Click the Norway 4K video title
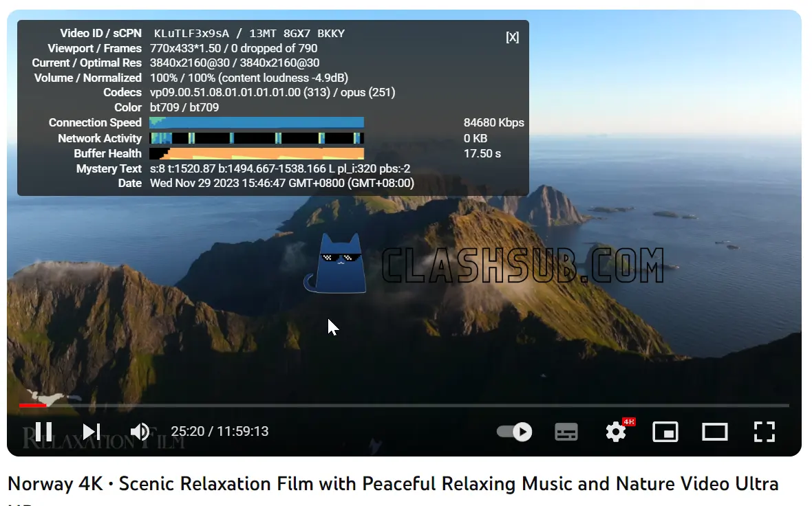This screenshot has width=812, height=506. coord(392,484)
